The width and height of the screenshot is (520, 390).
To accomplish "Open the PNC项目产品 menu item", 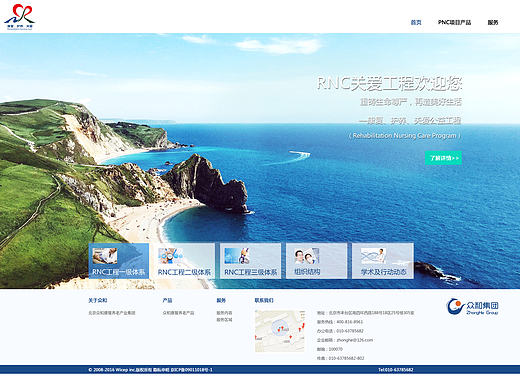I will [x=454, y=22].
